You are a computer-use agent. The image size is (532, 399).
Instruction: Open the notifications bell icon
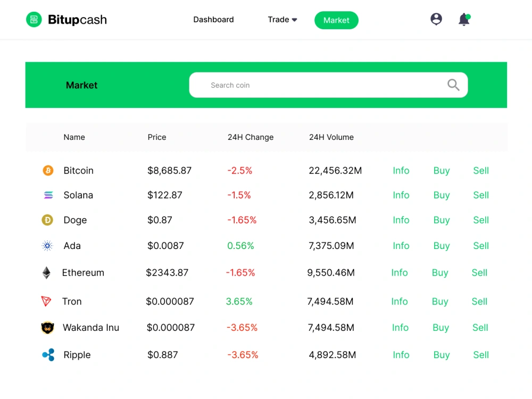pos(464,19)
